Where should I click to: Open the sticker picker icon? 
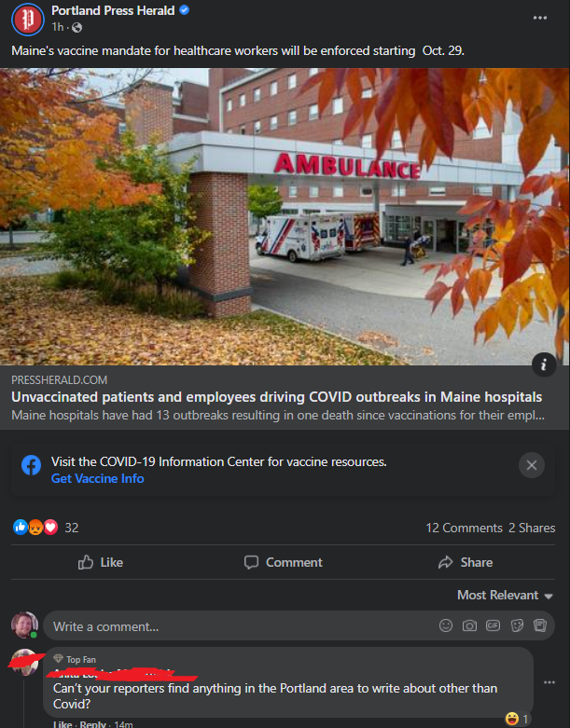pyautogui.click(x=517, y=625)
